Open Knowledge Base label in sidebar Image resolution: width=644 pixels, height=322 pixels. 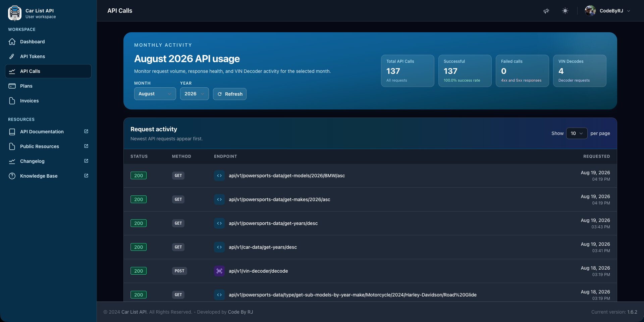point(39,176)
